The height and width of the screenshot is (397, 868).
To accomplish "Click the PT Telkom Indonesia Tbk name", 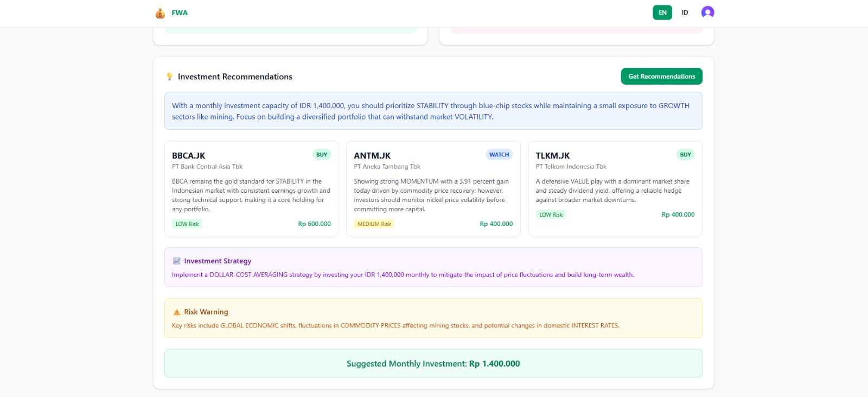I will click(571, 167).
